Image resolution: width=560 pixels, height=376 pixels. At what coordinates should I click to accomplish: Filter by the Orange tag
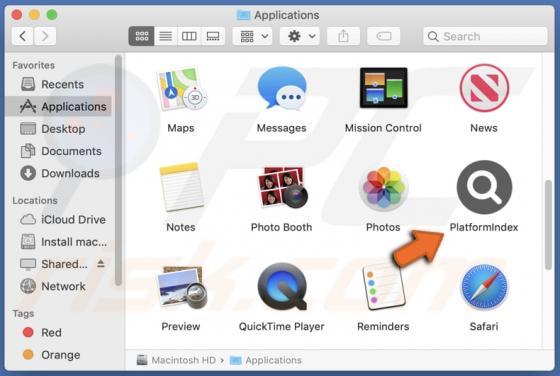59,355
